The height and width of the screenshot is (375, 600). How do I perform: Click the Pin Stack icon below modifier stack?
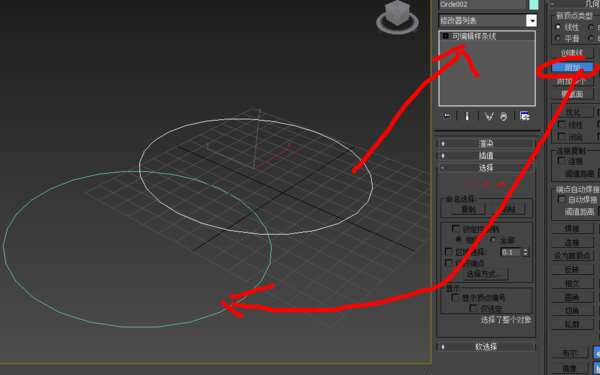click(447, 116)
